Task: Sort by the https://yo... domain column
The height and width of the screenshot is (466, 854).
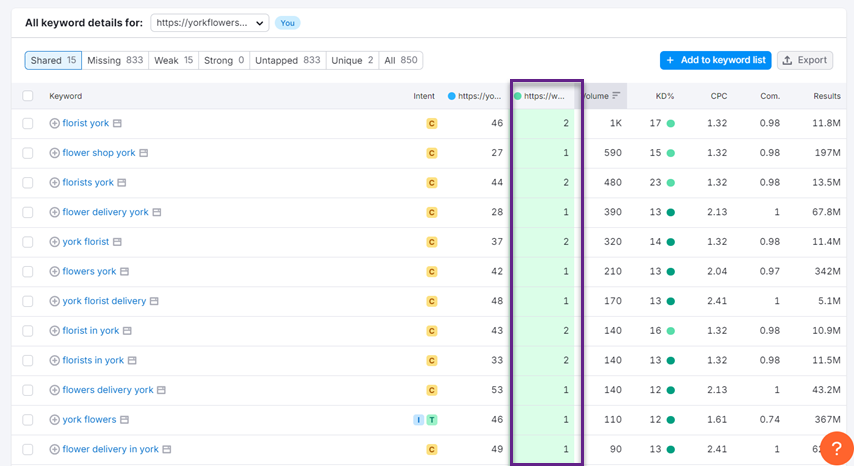Action: coord(474,96)
